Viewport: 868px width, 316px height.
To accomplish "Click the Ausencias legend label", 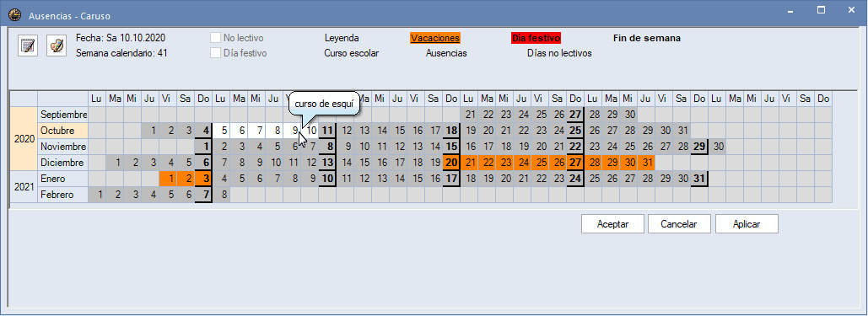I will click(446, 53).
